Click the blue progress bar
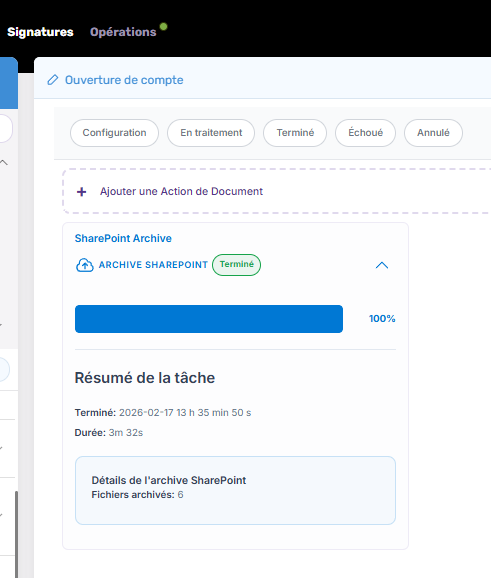This screenshot has width=491, height=578. pos(209,319)
